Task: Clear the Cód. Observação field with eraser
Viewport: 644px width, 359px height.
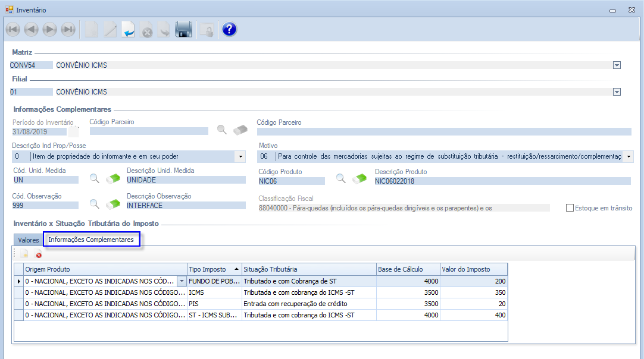Action: (112, 204)
